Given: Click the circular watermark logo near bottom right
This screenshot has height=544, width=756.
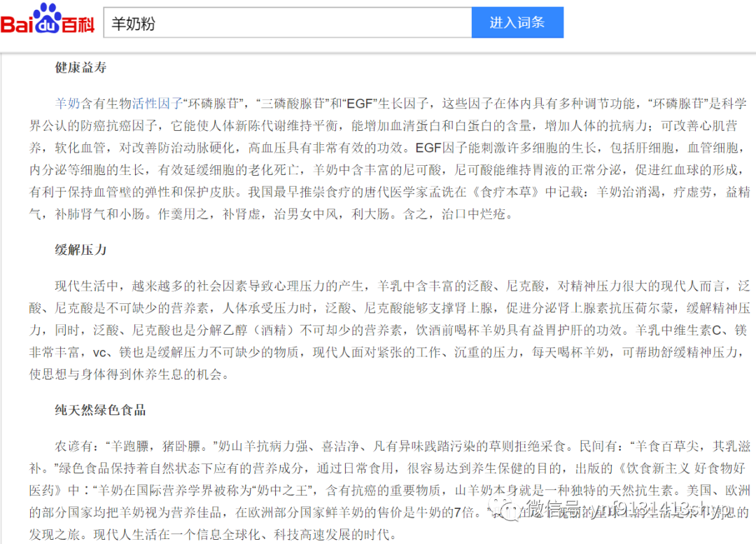Looking at the screenshot, I should pyautogui.click(x=503, y=510).
